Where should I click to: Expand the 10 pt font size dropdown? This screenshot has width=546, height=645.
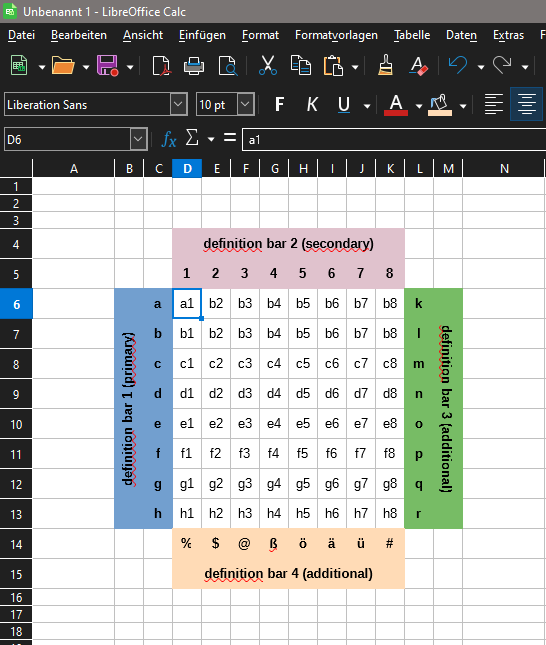(x=246, y=104)
